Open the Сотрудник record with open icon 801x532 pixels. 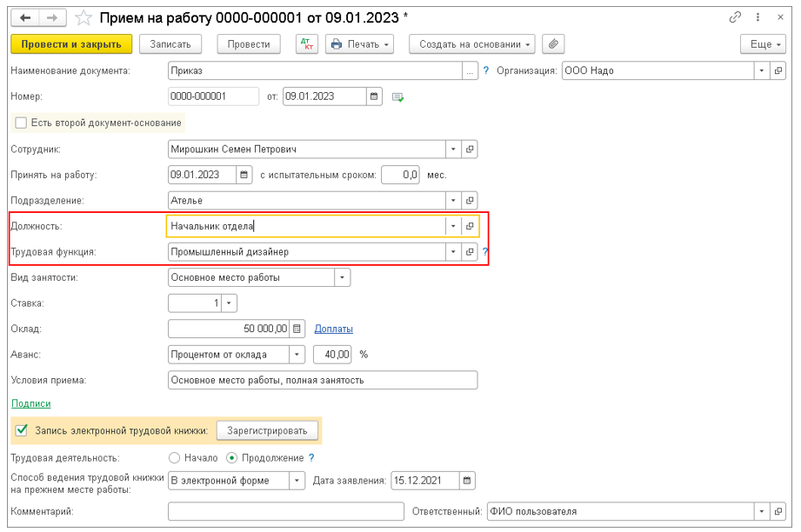coord(470,150)
